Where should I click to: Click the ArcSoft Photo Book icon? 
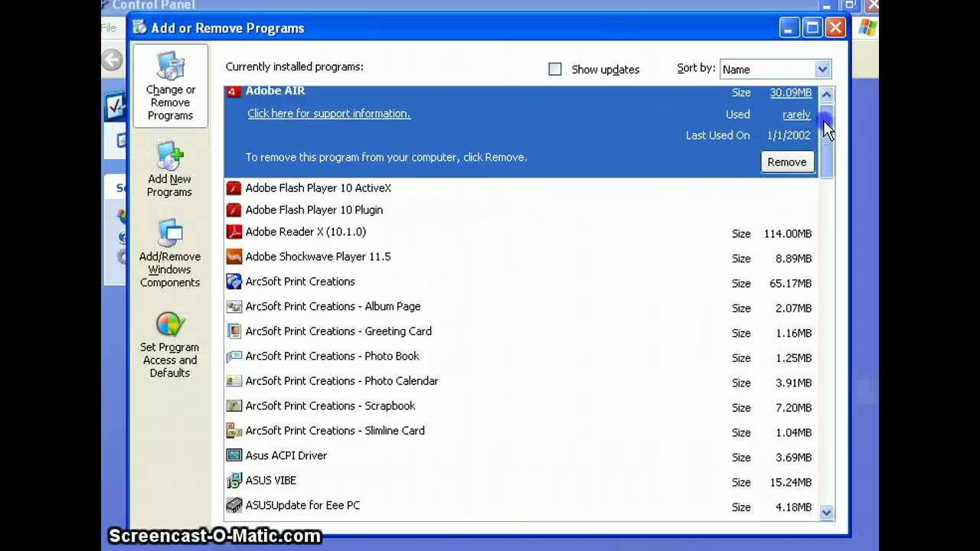234,356
